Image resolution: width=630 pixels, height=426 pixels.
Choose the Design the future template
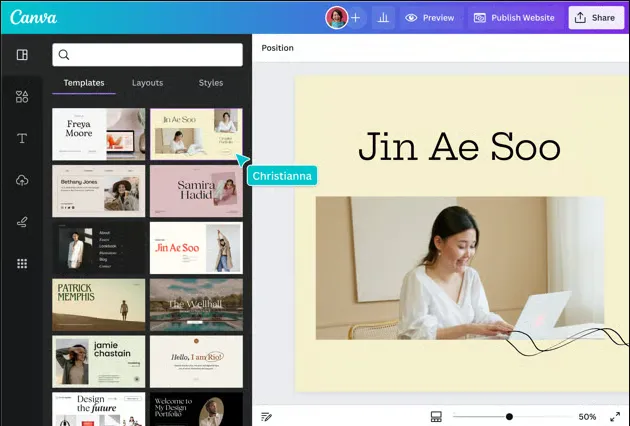click(x=98, y=409)
